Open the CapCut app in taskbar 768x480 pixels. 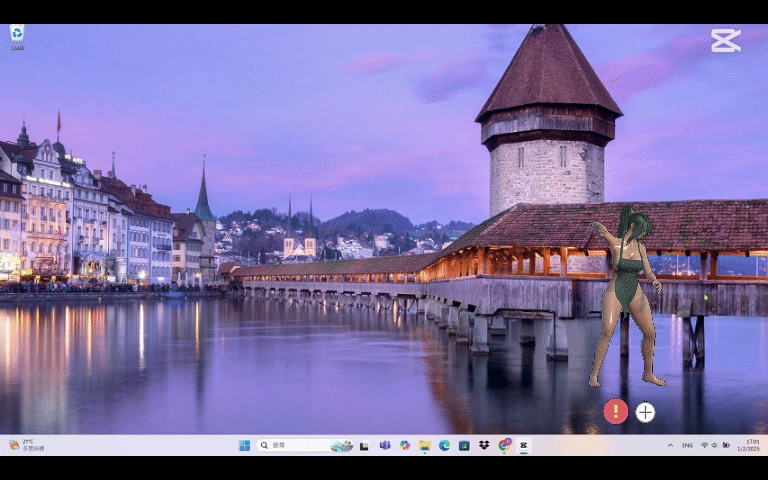coord(523,445)
